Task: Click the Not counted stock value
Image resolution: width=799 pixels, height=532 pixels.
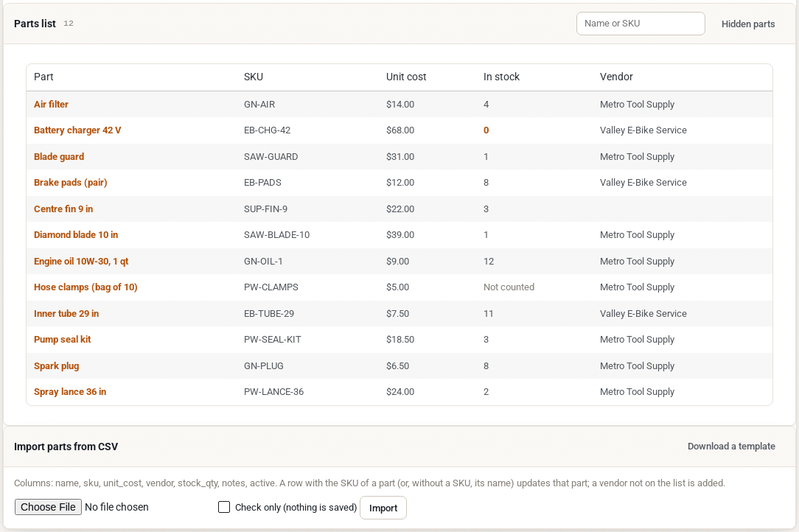Action: pyautogui.click(x=509, y=287)
